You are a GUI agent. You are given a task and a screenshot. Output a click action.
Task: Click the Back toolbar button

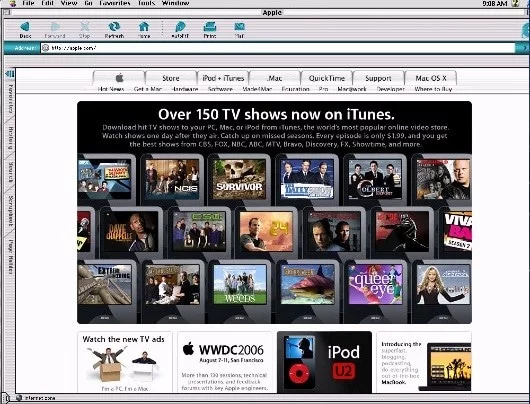pos(25,29)
